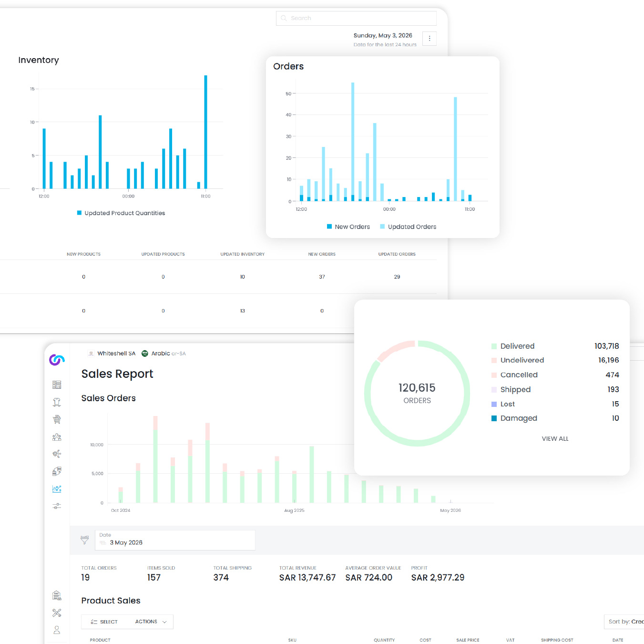Open the wrench tools icon in sidebar
This screenshot has height=644, width=644.
57,613
